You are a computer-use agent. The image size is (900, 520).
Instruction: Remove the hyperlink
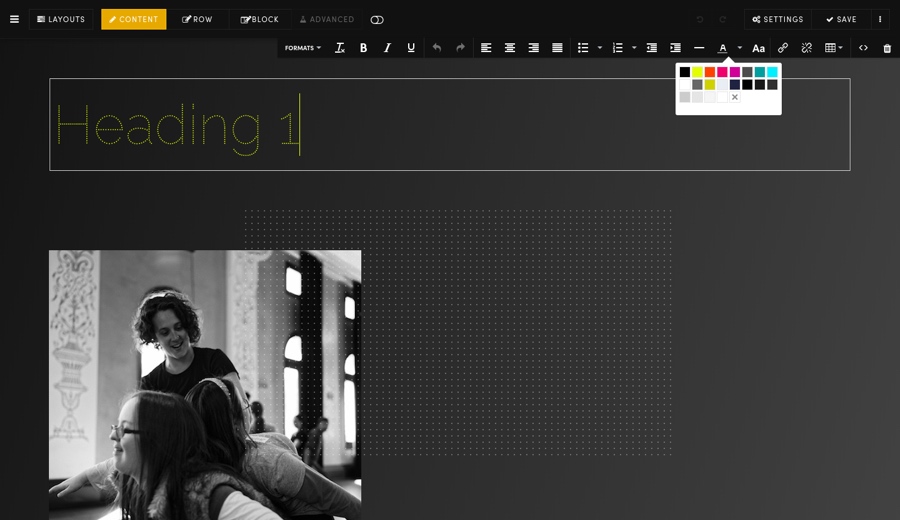(x=806, y=48)
